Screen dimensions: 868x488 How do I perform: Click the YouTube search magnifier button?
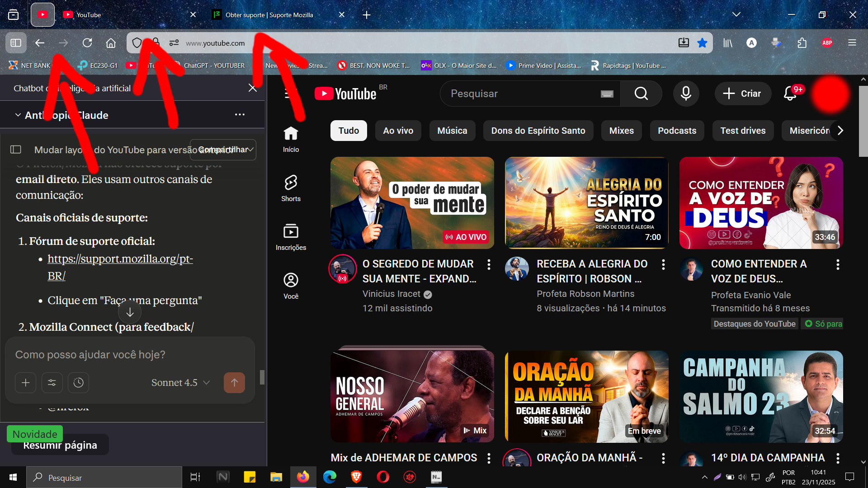641,94
